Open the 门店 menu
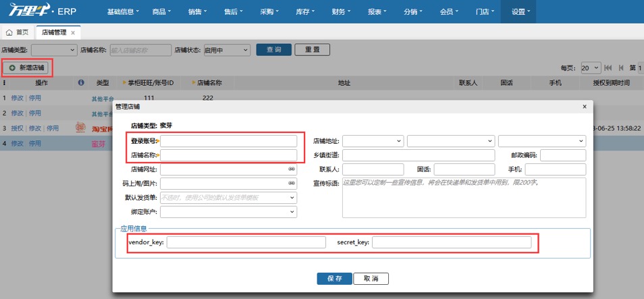The height and width of the screenshot is (299, 644). (x=485, y=11)
